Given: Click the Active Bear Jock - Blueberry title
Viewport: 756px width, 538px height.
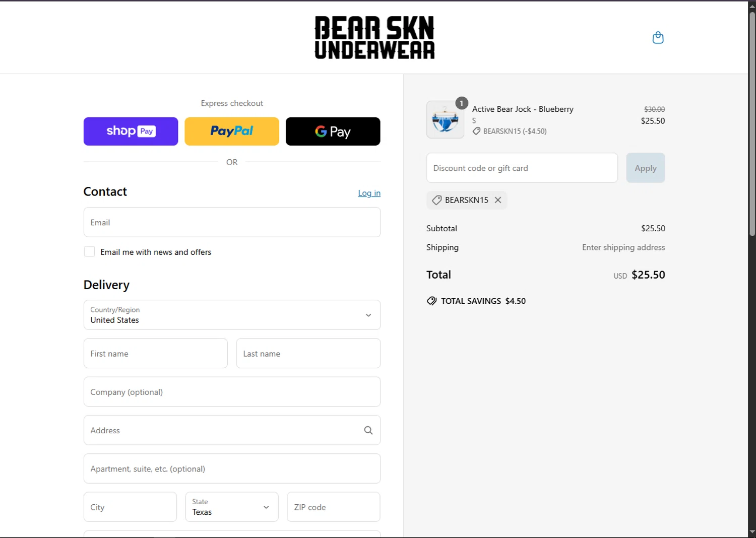Looking at the screenshot, I should [x=523, y=109].
